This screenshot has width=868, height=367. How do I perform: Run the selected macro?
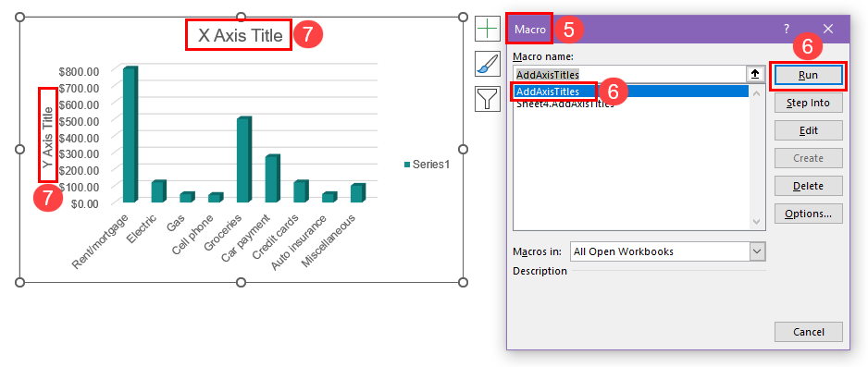pos(808,75)
